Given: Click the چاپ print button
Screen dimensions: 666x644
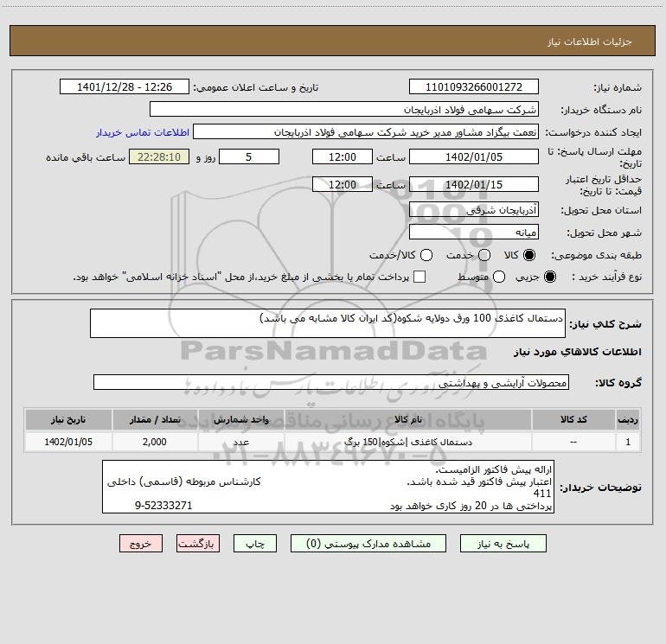Looking at the screenshot, I should [255, 544].
